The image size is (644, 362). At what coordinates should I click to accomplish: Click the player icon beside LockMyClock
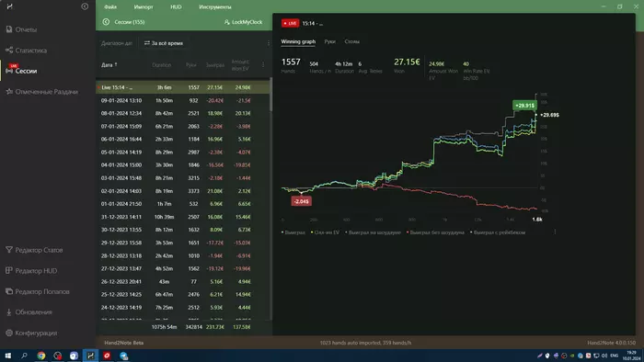226,22
